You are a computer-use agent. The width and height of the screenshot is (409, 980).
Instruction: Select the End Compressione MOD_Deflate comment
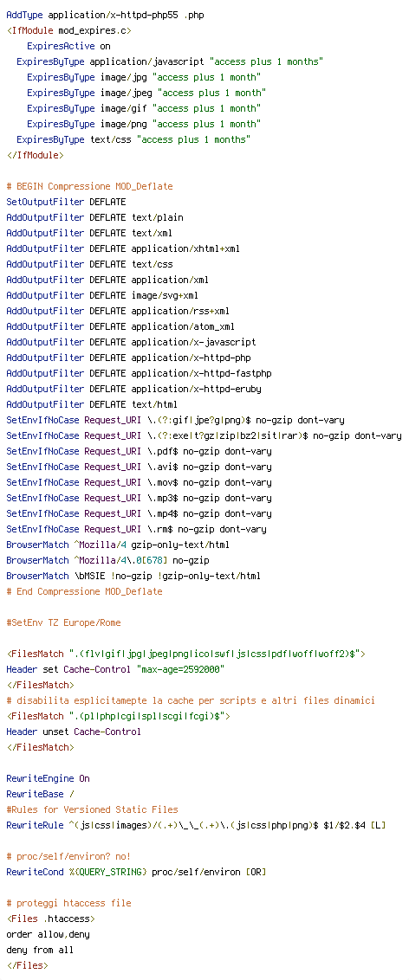click(x=84, y=591)
